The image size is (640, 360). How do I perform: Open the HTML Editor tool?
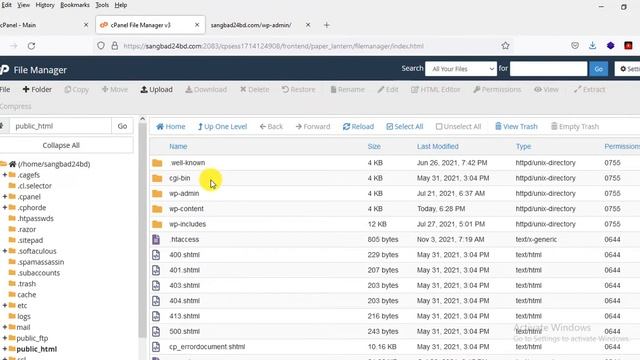click(436, 89)
